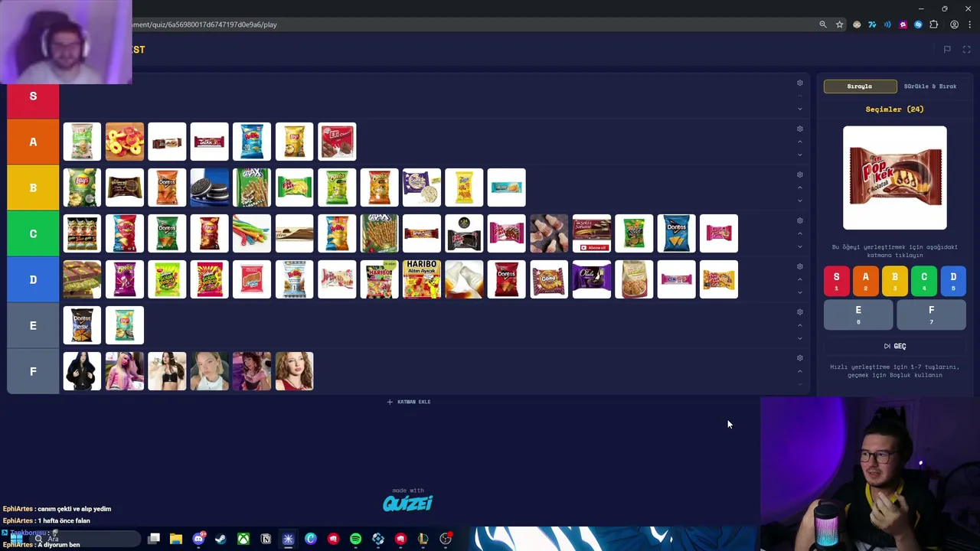Open settings gear for tier A row
980x551 pixels.
(x=800, y=129)
